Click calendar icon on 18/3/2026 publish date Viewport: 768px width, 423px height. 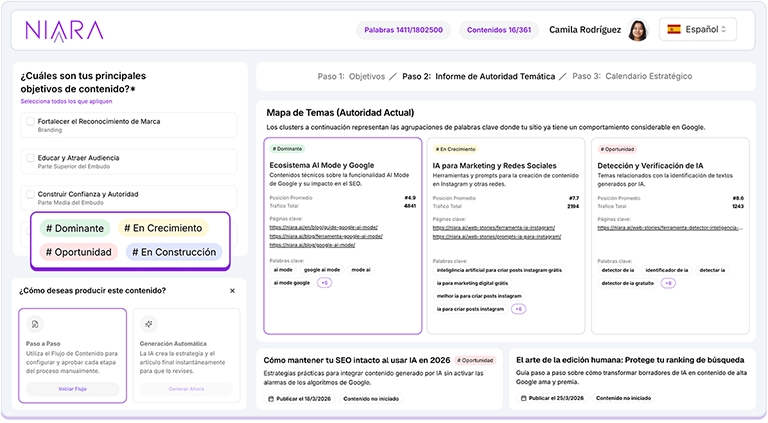click(x=272, y=398)
